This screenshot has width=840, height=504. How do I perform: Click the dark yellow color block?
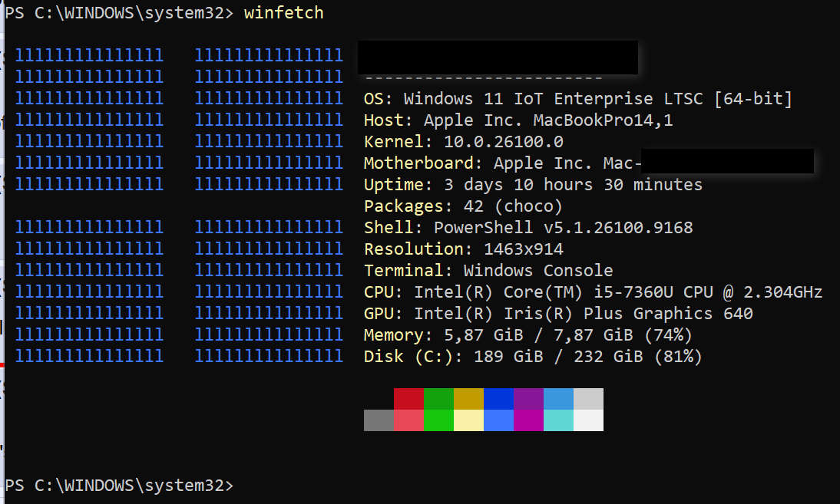click(468, 399)
